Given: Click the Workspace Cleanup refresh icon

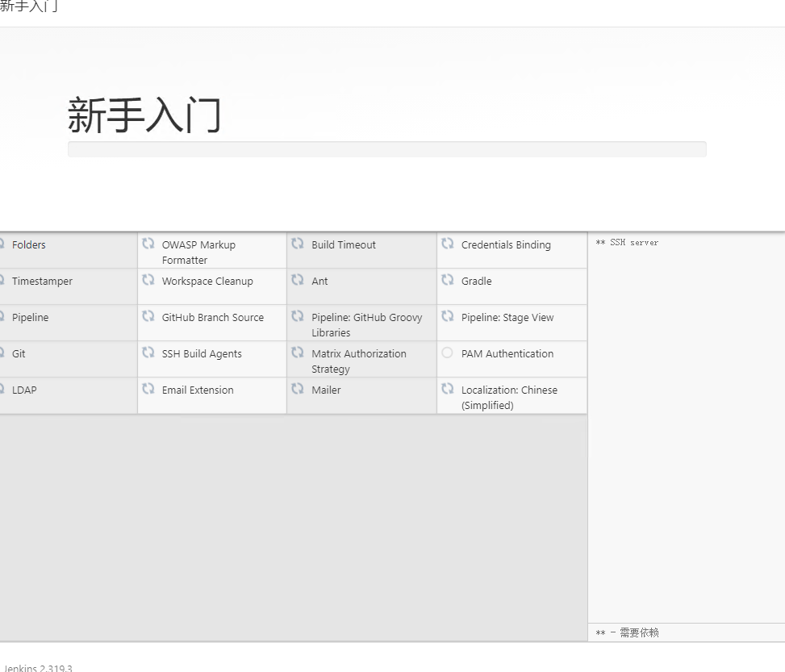Looking at the screenshot, I should pos(148,279).
